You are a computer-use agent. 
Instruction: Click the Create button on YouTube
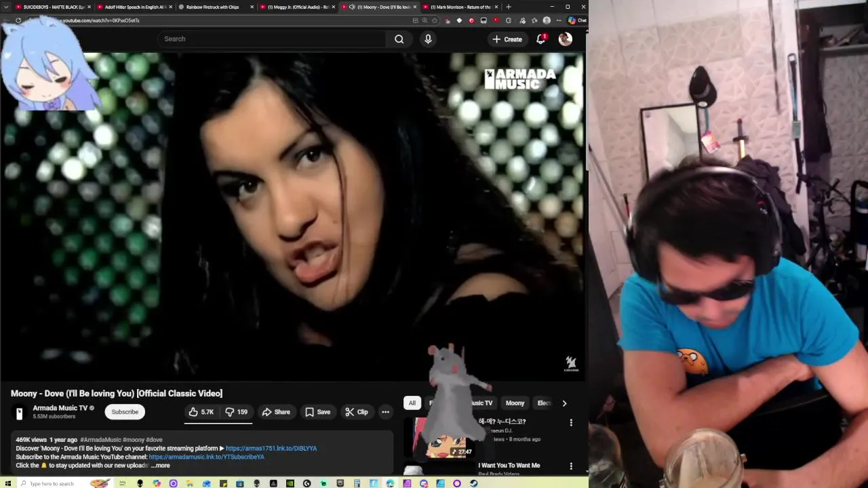(507, 39)
